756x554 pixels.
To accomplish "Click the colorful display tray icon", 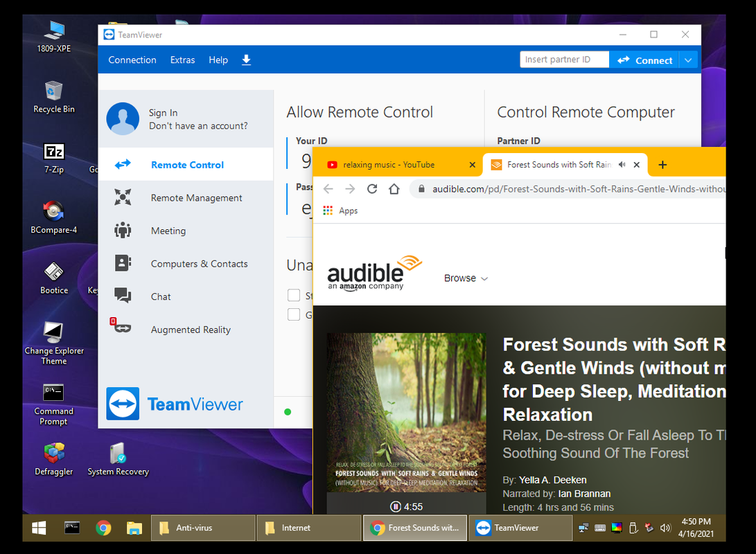I will point(616,528).
